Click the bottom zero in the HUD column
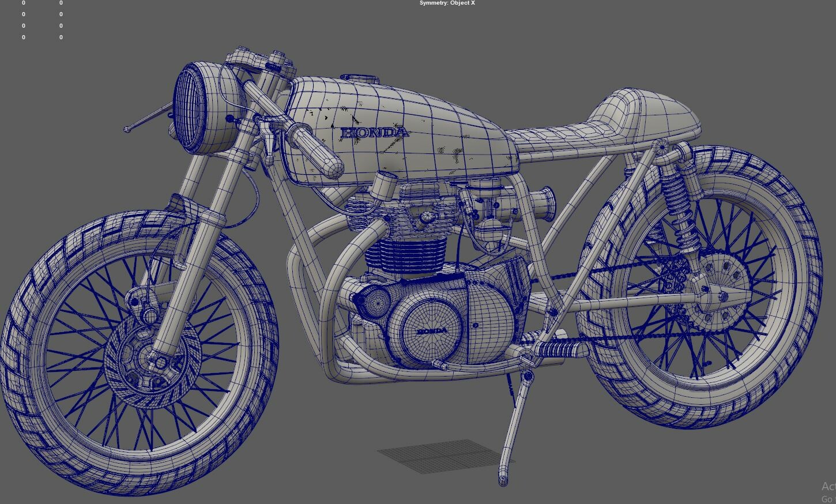836x504 pixels. click(23, 37)
